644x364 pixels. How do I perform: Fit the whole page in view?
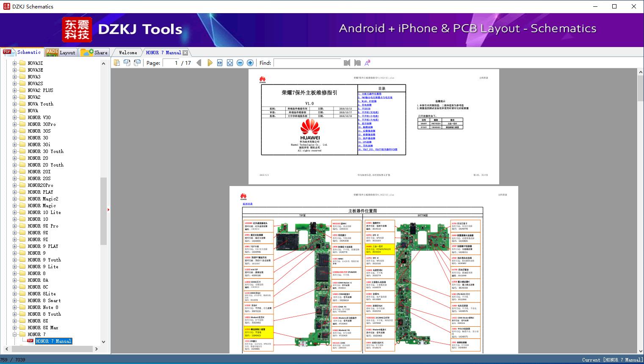click(230, 63)
